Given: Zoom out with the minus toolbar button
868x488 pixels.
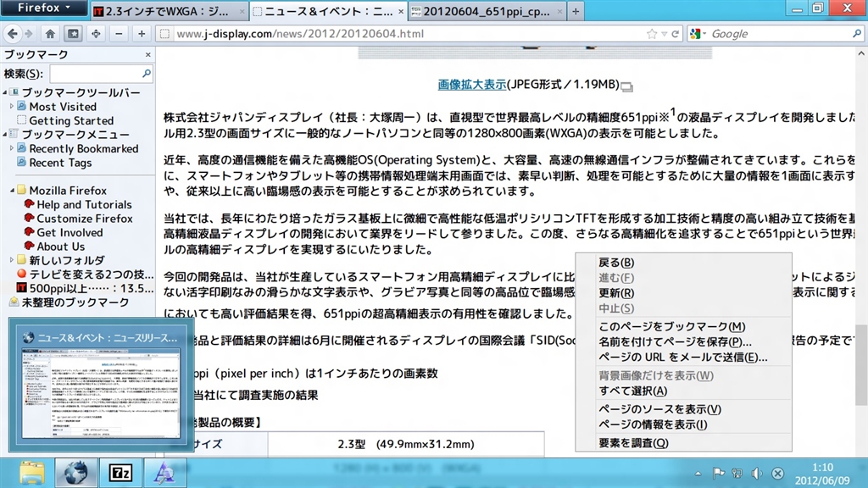Looking at the screenshot, I should point(119,34).
